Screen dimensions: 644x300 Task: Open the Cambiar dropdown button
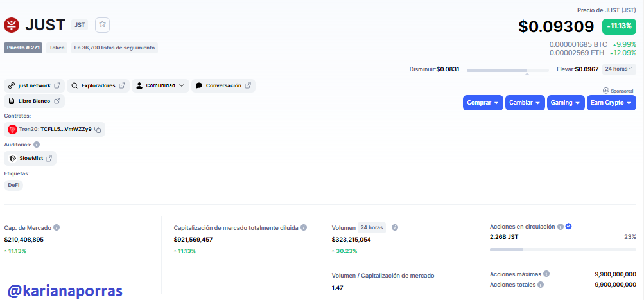[525, 103]
